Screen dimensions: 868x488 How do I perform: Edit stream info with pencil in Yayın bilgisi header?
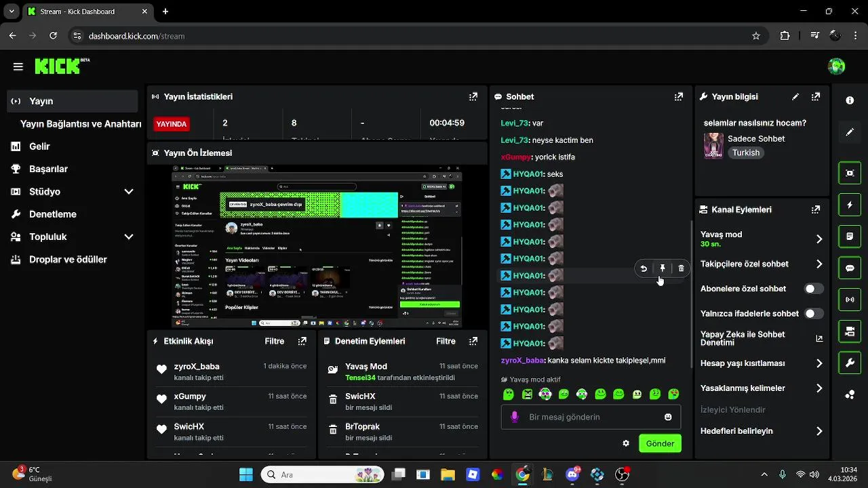pyautogui.click(x=795, y=97)
